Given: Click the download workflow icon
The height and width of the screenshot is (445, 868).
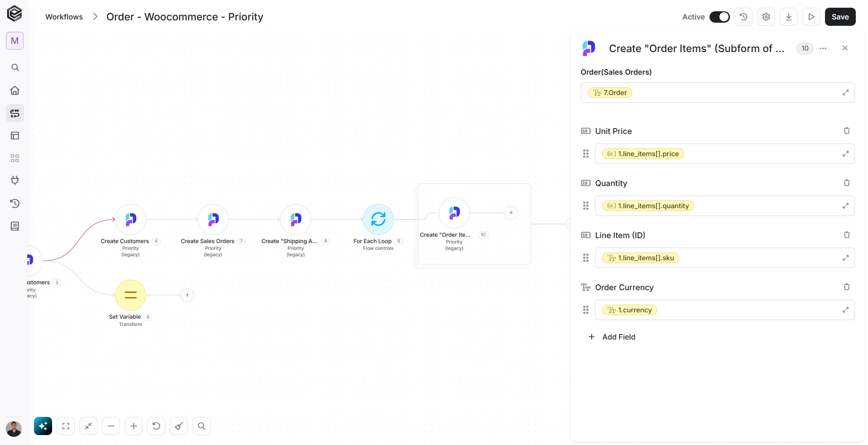Looking at the screenshot, I should click(x=789, y=17).
